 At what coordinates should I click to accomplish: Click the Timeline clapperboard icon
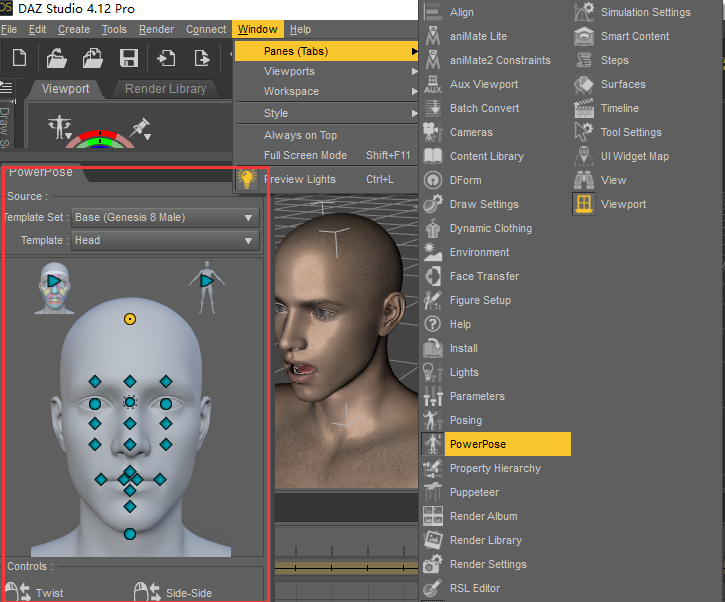point(584,108)
